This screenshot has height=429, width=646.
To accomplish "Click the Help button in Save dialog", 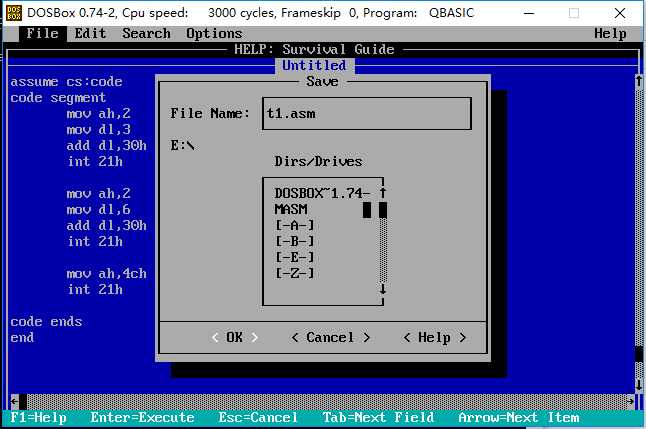I will [x=434, y=338].
